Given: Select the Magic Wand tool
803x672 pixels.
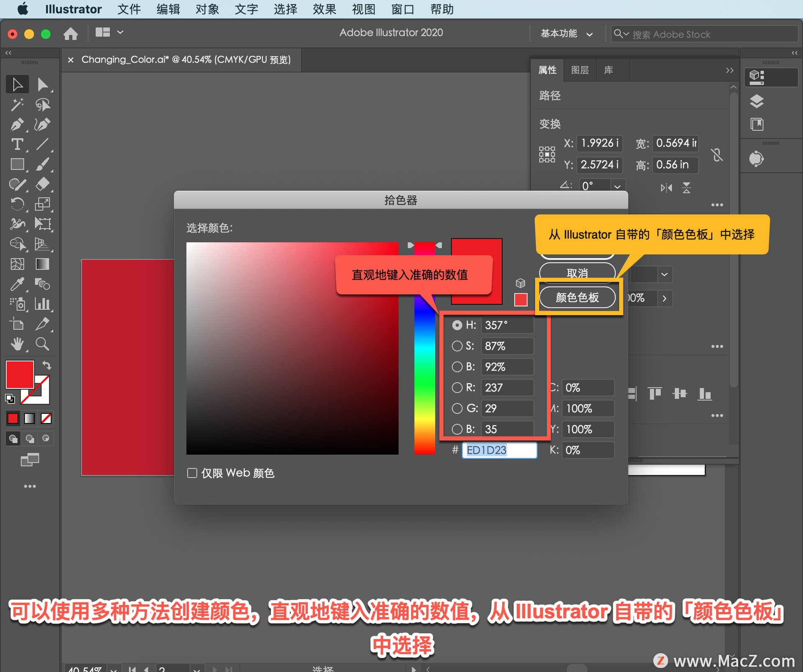Looking at the screenshot, I should (x=17, y=104).
